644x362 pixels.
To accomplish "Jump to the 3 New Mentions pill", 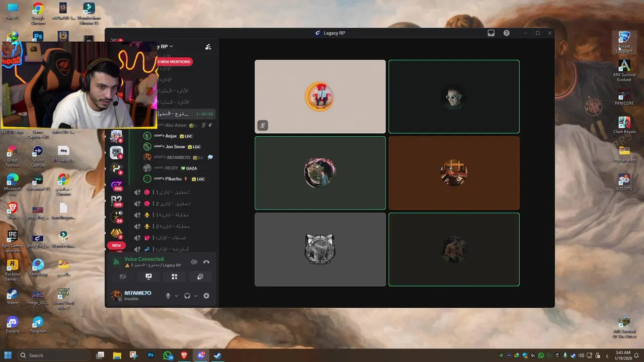I will click(174, 61).
